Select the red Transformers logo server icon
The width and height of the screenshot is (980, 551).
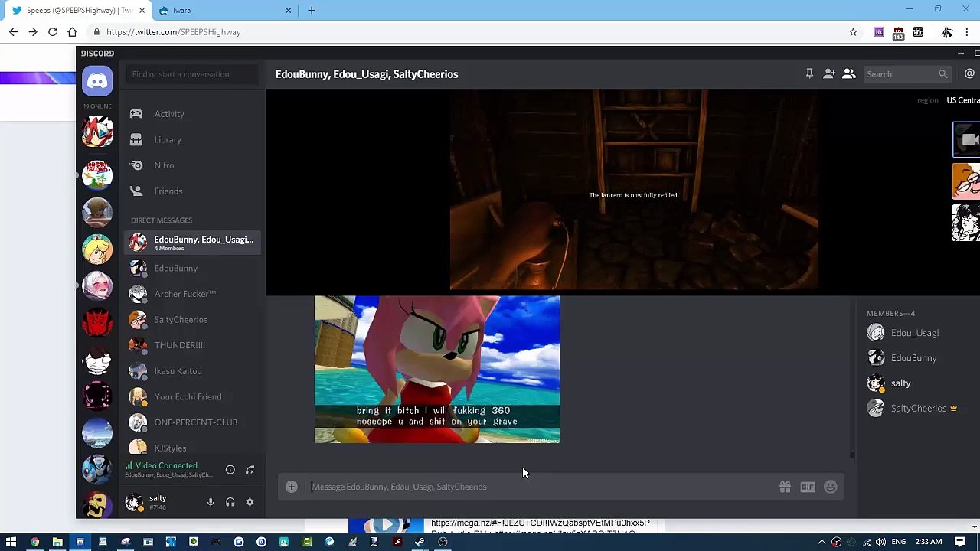(x=97, y=323)
